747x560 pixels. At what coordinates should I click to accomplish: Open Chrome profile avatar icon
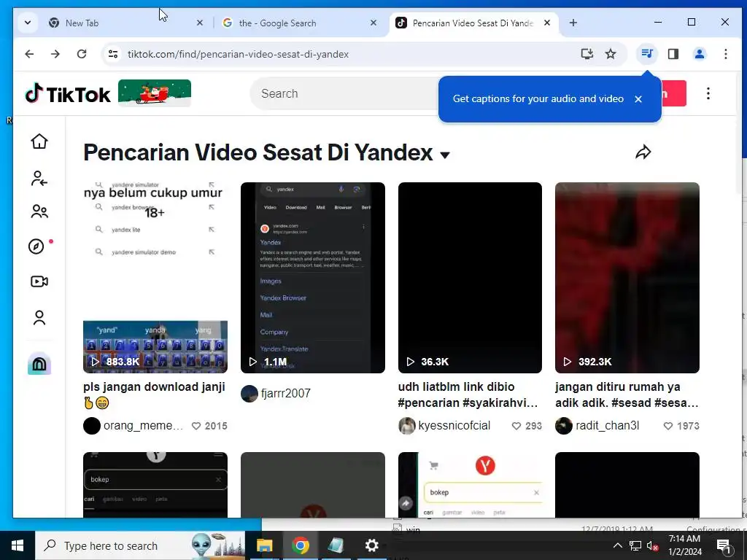[x=700, y=54]
